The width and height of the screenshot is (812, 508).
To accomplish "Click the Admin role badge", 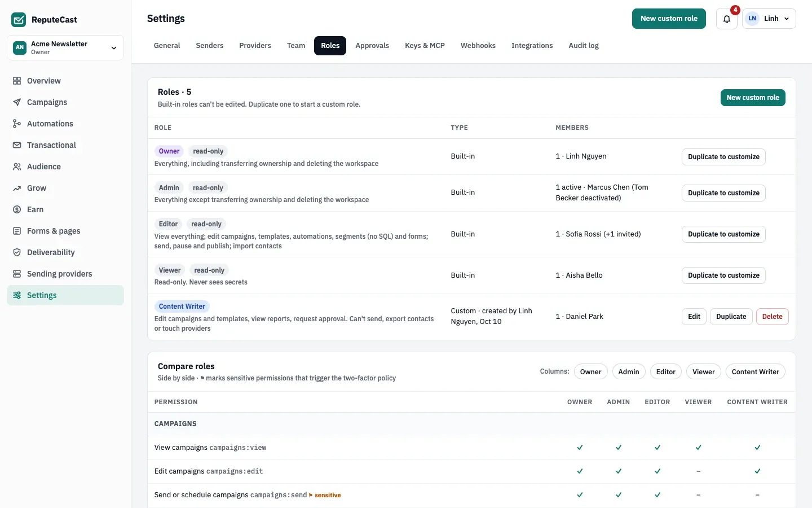I will (x=169, y=188).
